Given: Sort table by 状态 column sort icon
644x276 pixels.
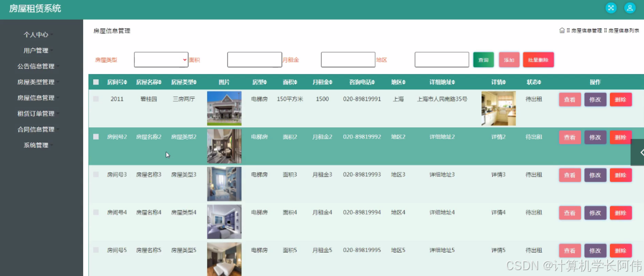Looking at the screenshot, I should pos(540,82).
